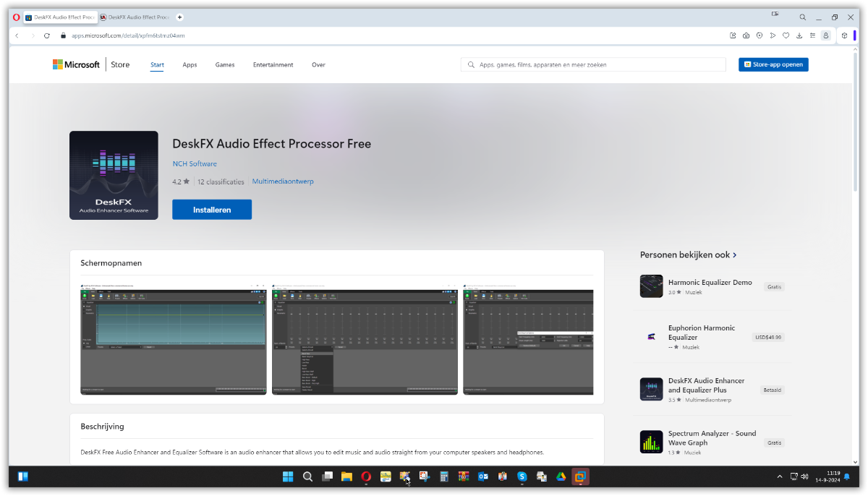Open 'DeskFX Audio Enhancer and Equalizer Plus' link
Screen dimensions: 868x496
[x=707, y=385]
